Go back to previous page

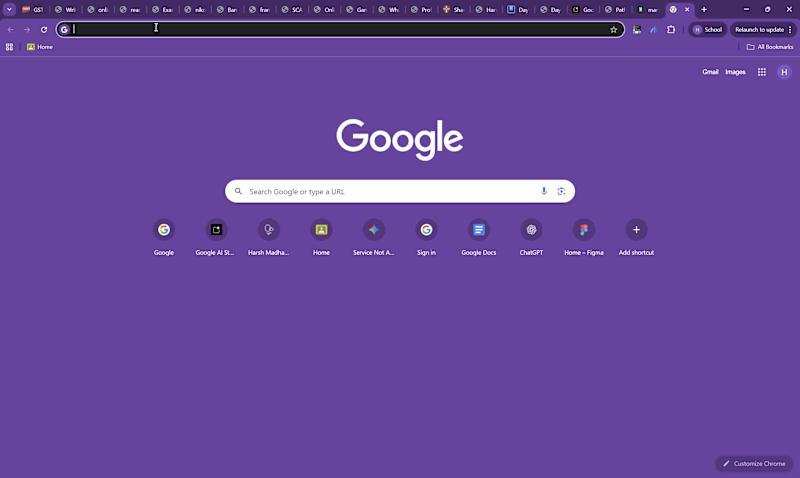pyautogui.click(x=11, y=30)
